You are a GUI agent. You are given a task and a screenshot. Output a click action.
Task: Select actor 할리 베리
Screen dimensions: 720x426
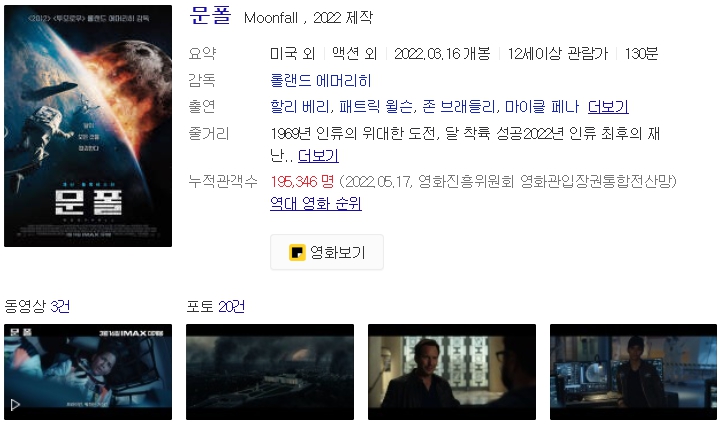click(x=299, y=106)
